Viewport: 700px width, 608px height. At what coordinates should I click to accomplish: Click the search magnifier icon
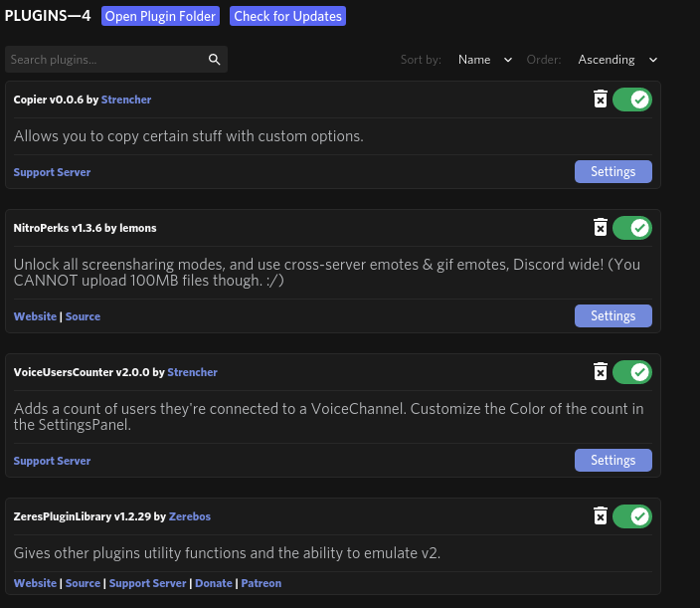click(x=215, y=60)
